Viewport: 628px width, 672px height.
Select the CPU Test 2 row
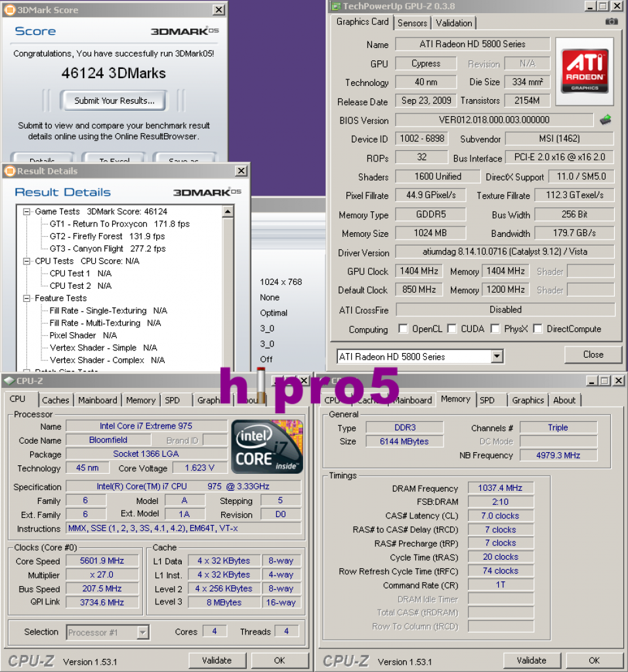coord(81,286)
